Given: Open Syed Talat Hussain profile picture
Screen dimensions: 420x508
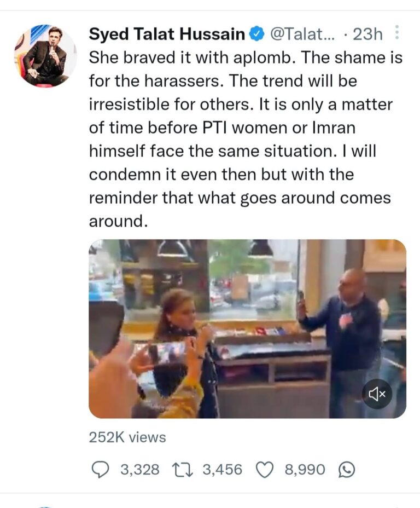Looking at the screenshot, I should click(45, 56).
